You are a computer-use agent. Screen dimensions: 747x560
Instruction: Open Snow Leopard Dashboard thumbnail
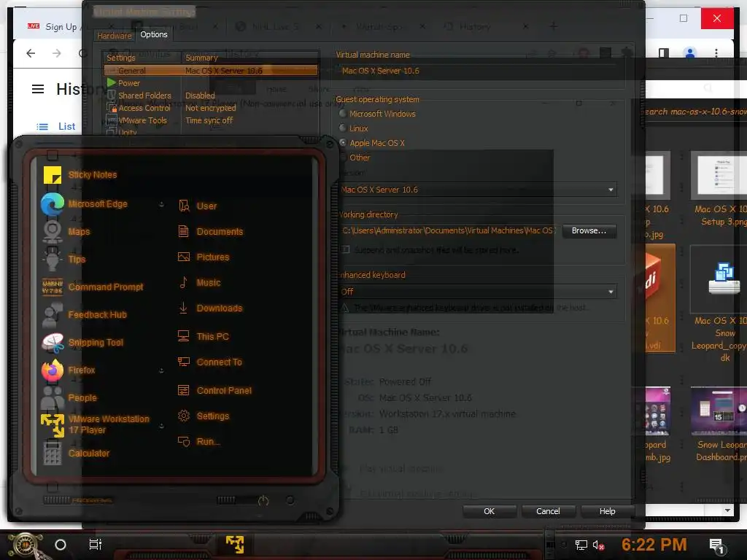click(x=719, y=411)
